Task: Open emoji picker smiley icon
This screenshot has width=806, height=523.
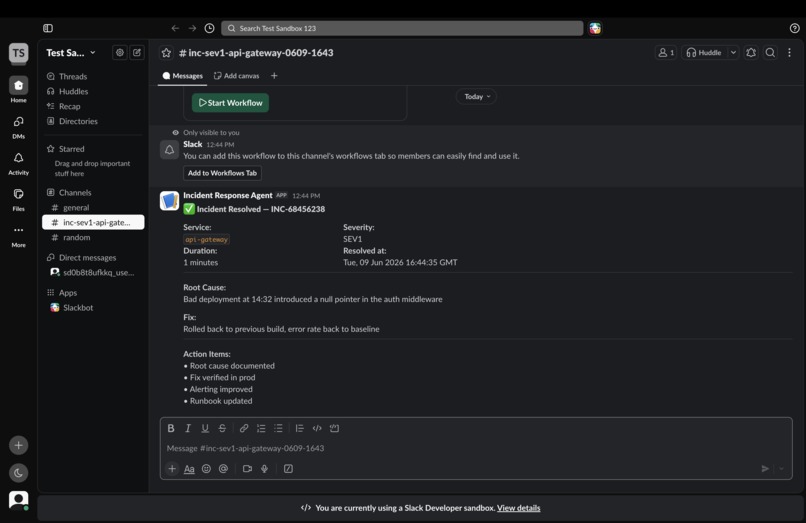Action: [206, 469]
